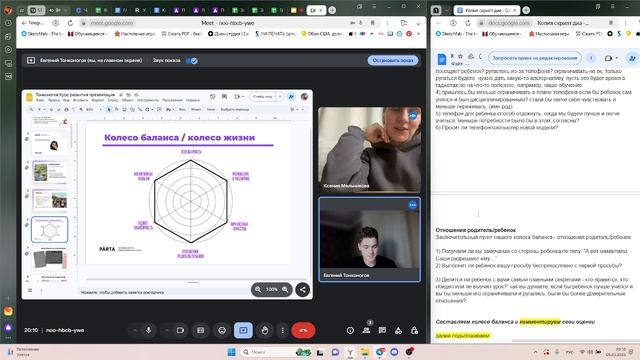Open version history in shared Slides
Screen dimensions: 640x360
click(x=213, y=96)
